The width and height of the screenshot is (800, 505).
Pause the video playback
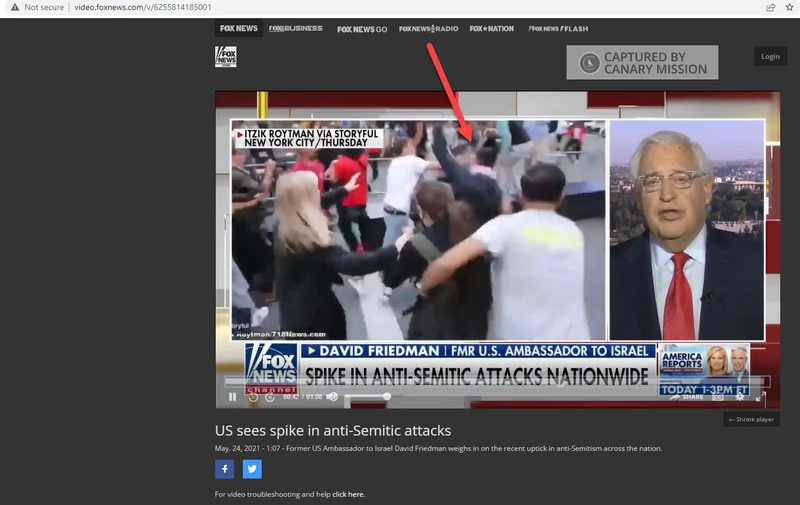[x=233, y=397]
